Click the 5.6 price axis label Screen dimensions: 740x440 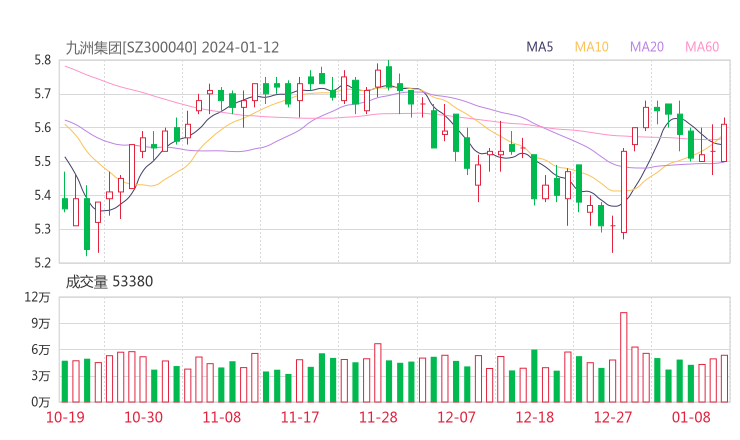[42, 127]
